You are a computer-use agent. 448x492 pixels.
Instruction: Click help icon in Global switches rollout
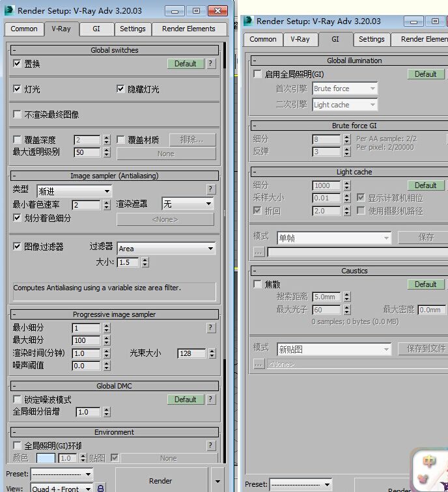[211, 64]
